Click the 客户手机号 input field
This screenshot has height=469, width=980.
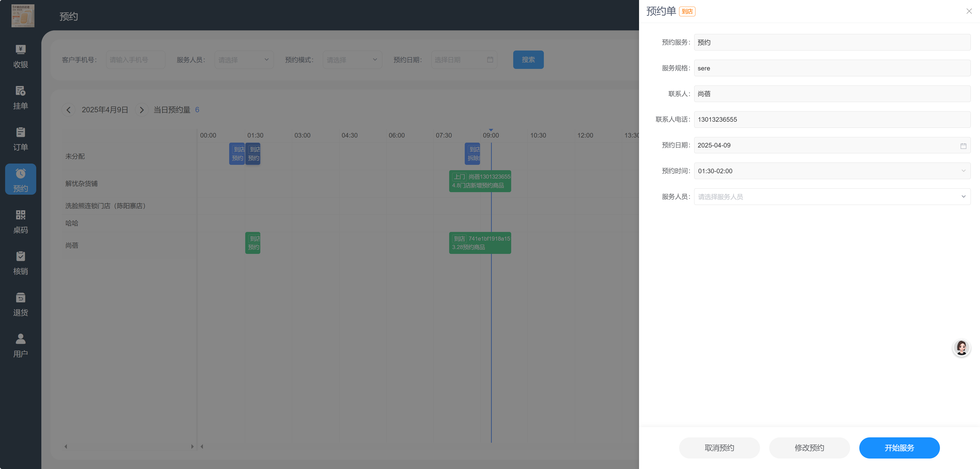click(x=136, y=60)
